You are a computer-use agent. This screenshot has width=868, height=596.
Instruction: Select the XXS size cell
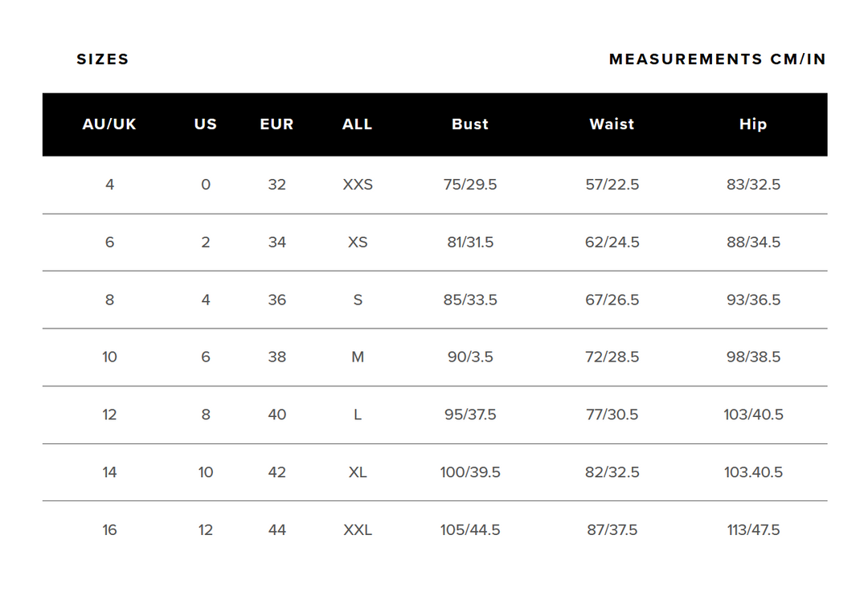tap(358, 185)
